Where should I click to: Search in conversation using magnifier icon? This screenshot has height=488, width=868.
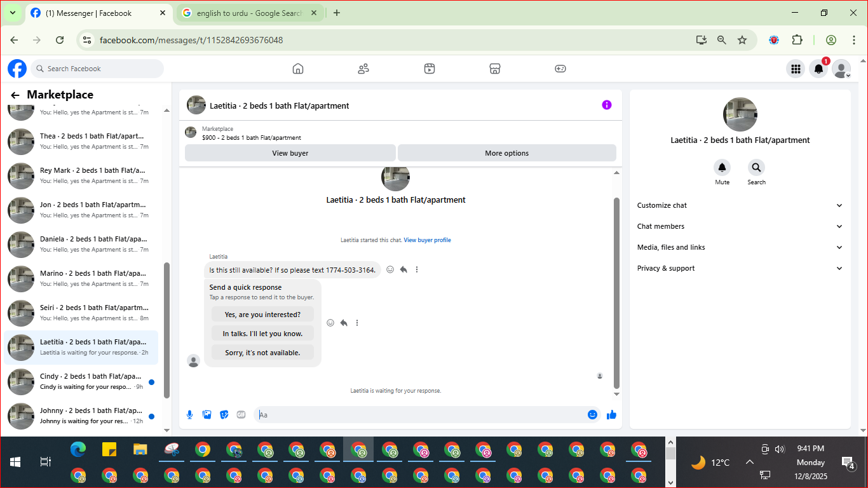point(756,168)
